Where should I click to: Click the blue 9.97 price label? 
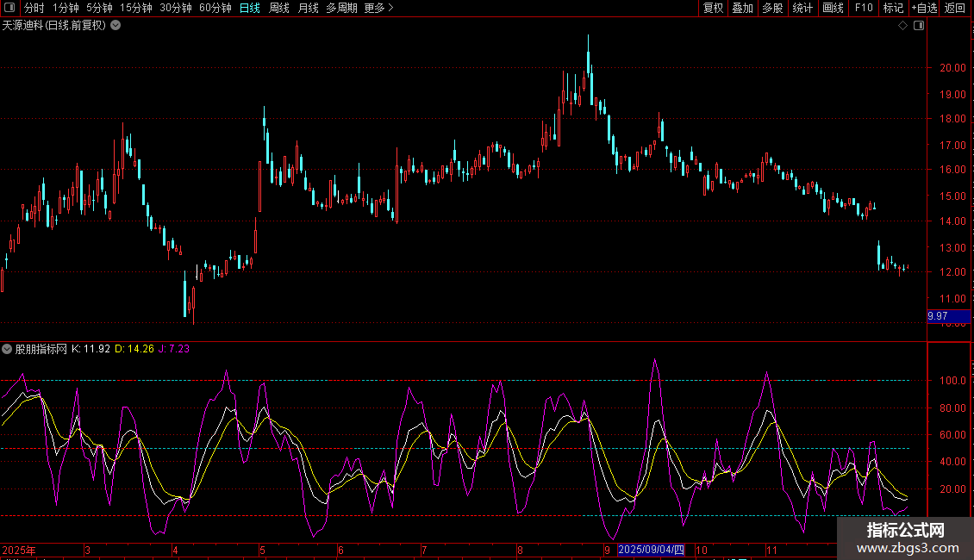(x=937, y=316)
